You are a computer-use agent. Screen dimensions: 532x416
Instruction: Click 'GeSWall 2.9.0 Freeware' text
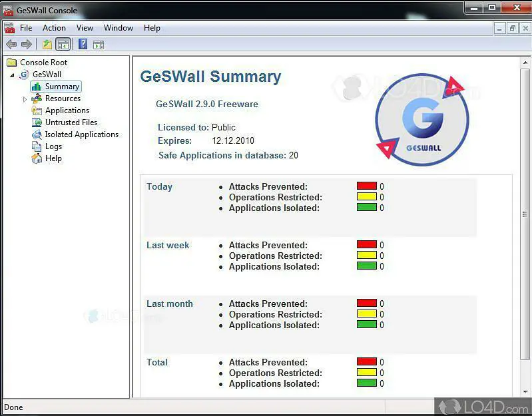click(207, 104)
